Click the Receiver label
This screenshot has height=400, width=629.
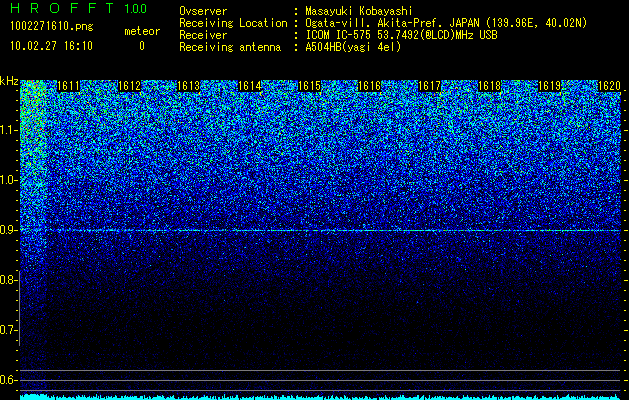(203, 35)
